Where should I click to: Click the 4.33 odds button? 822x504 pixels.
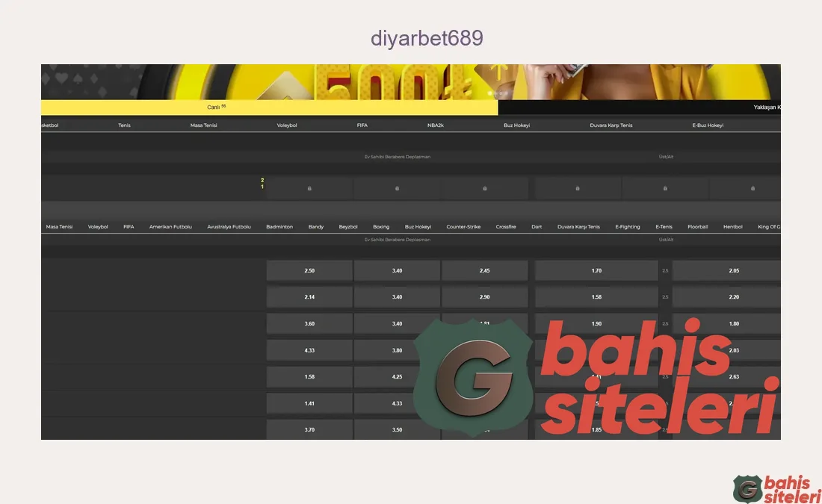[x=309, y=350]
